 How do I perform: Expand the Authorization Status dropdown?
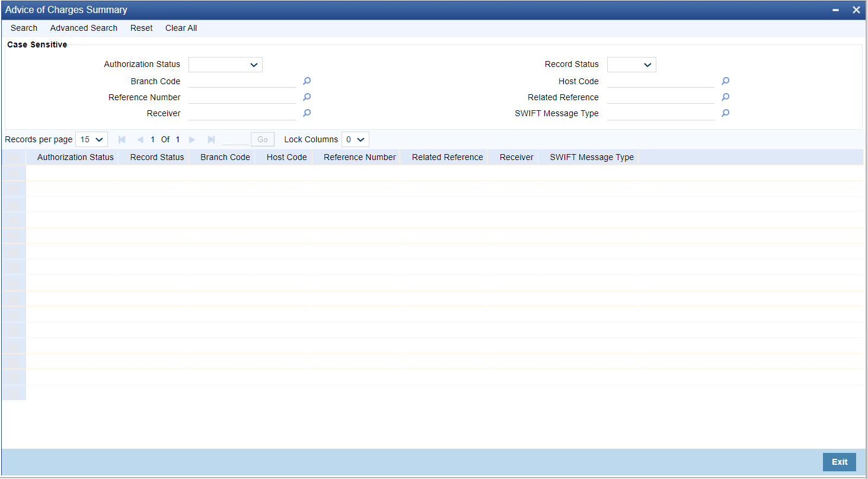(x=225, y=65)
